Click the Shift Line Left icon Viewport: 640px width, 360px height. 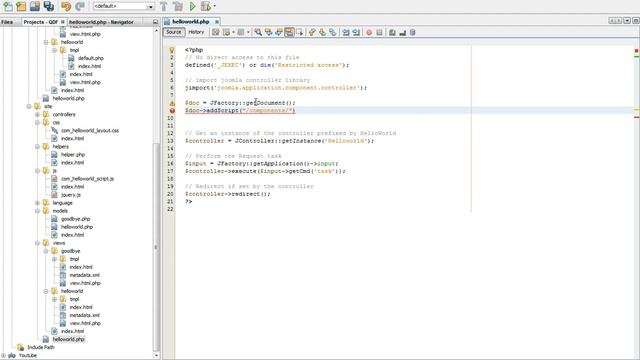[346, 32]
